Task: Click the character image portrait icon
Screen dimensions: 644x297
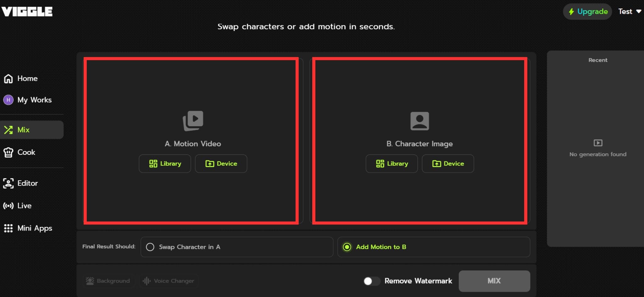Action: (419, 121)
